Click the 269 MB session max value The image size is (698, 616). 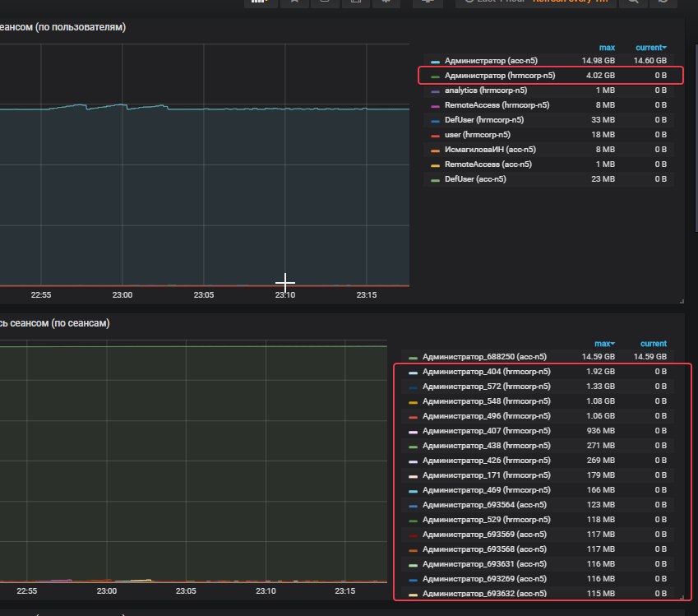(600, 461)
